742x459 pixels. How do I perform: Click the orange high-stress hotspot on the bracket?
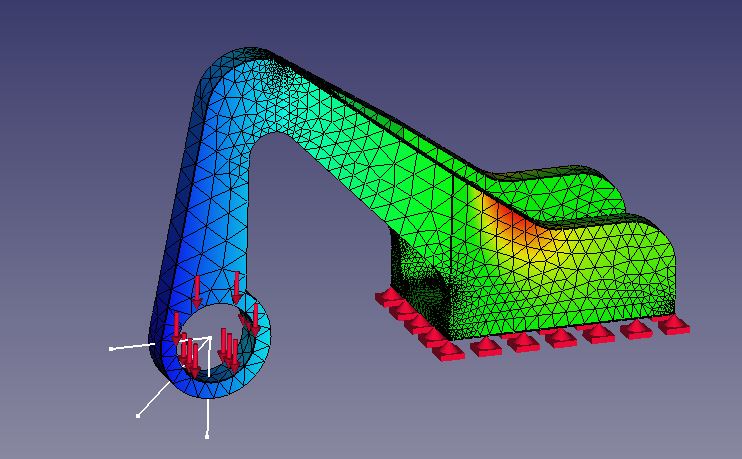pyautogui.click(x=513, y=221)
